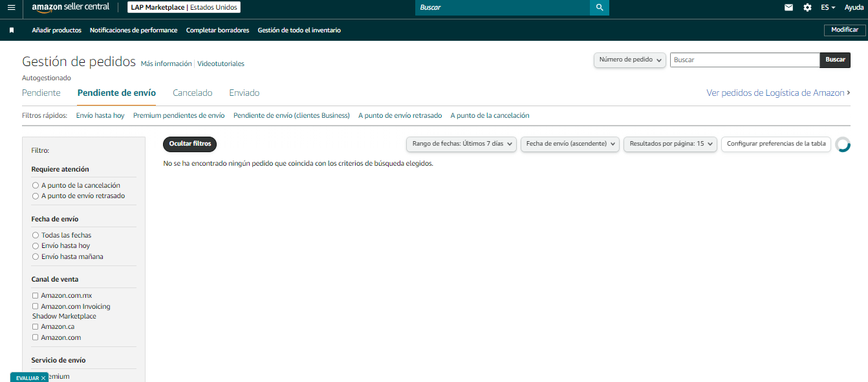
Task: Check the Amazon.com.mx sales channel box
Action: [36, 295]
